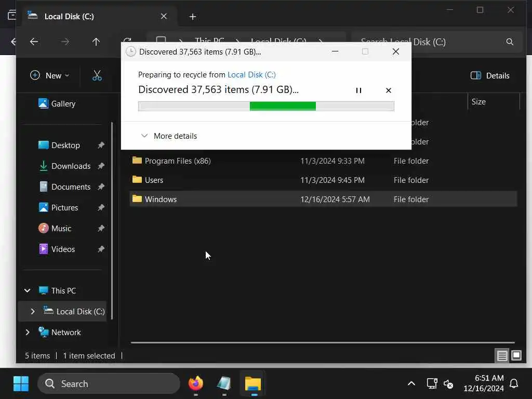The image size is (532, 399).
Task: Switch to large thumbnails view
Action: tap(516, 355)
